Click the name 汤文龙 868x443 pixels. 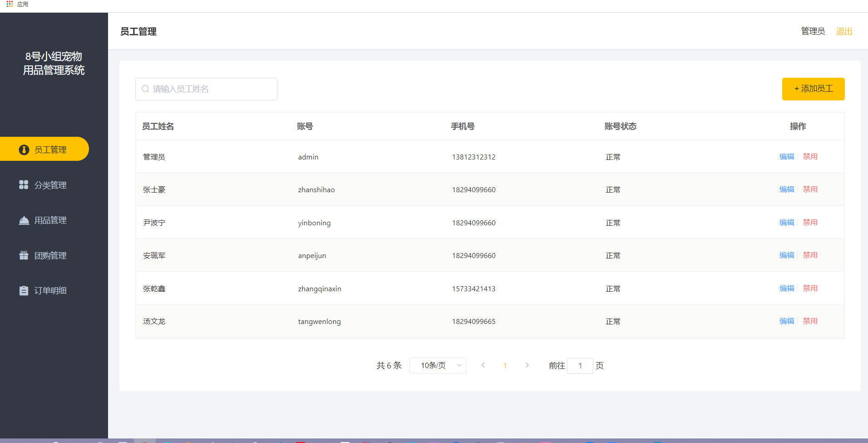[x=154, y=321]
